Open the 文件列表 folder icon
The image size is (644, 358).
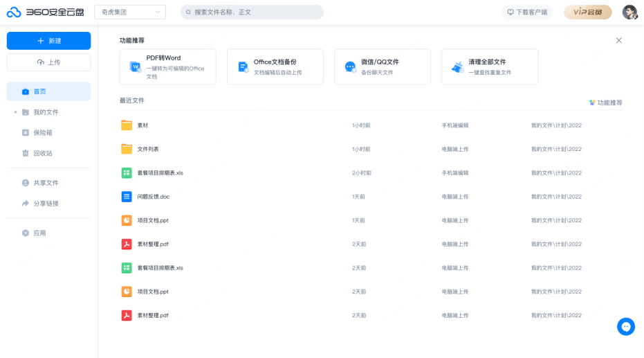127,149
